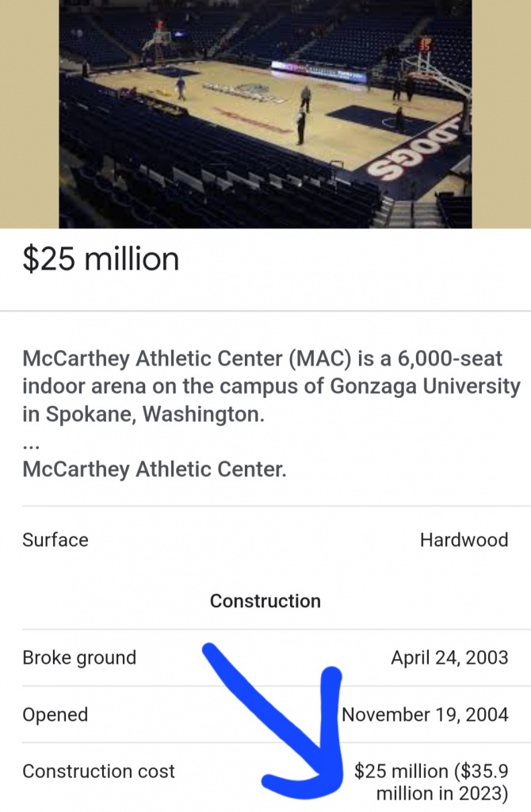
Task: Click the "$25 million" answer heading
Action: 101,259
